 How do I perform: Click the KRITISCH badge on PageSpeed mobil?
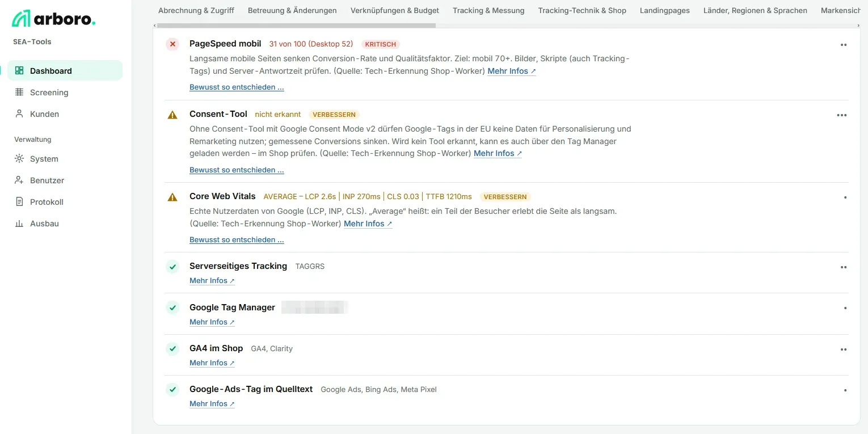(380, 44)
